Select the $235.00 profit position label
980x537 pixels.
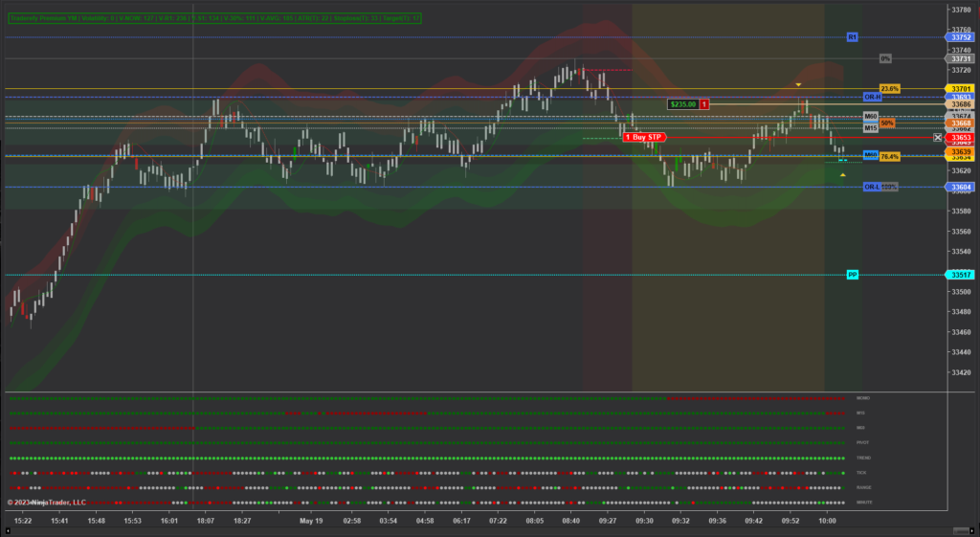click(682, 103)
